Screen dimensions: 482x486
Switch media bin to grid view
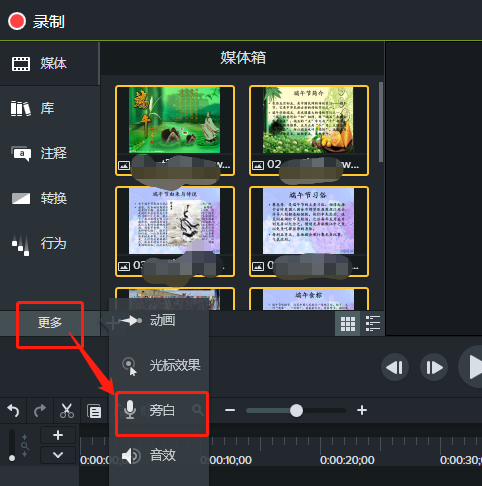348,323
